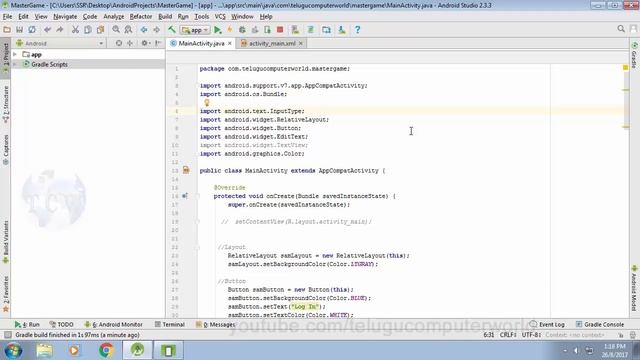Open the Android project view dropdown
640x360 pixels.
(x=60, y=43)
